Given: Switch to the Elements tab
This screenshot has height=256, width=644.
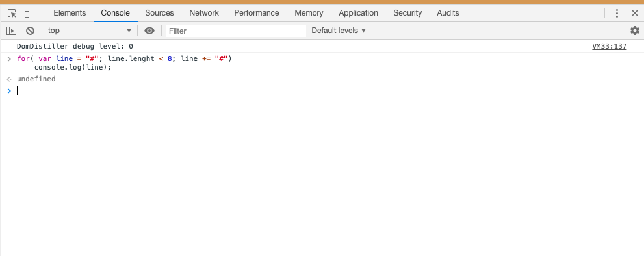Looking at the screenshot, I should point(70,13).
